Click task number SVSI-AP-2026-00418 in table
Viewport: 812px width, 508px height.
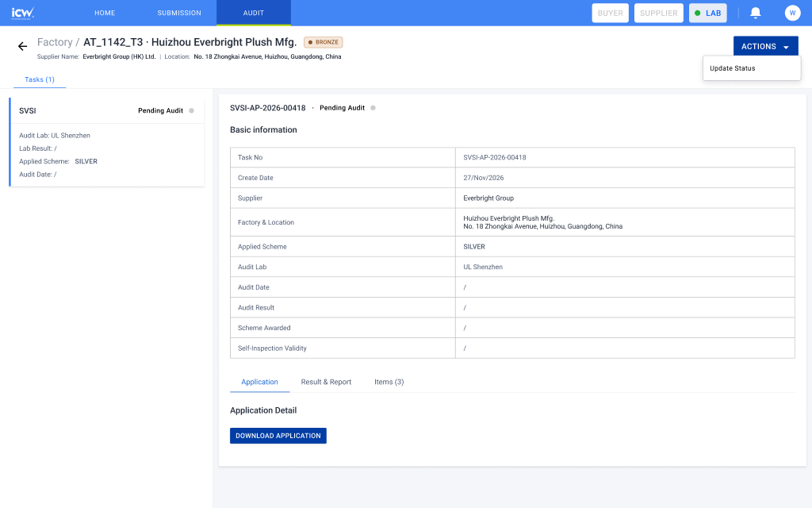click(495, 158)
